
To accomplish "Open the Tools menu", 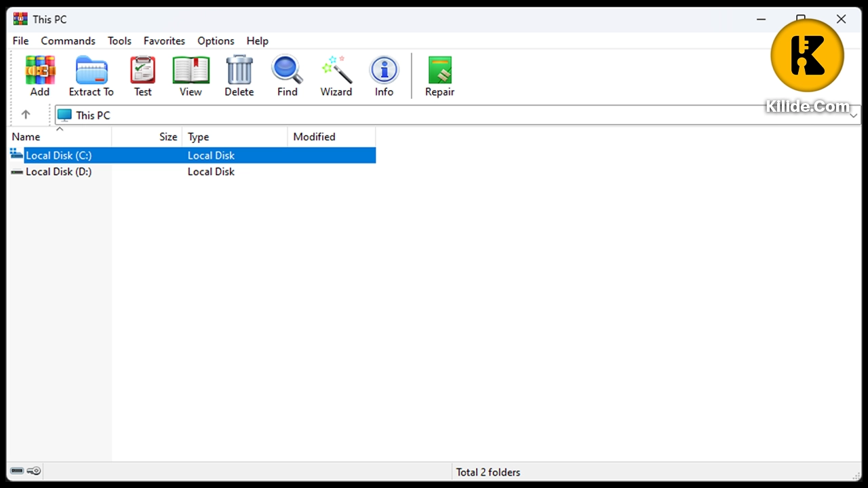I will (x=119, y=41).
